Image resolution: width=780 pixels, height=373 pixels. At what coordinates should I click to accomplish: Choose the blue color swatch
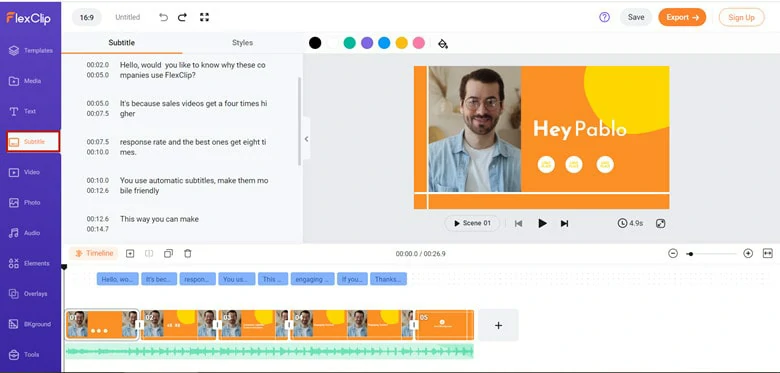[384, 43]
